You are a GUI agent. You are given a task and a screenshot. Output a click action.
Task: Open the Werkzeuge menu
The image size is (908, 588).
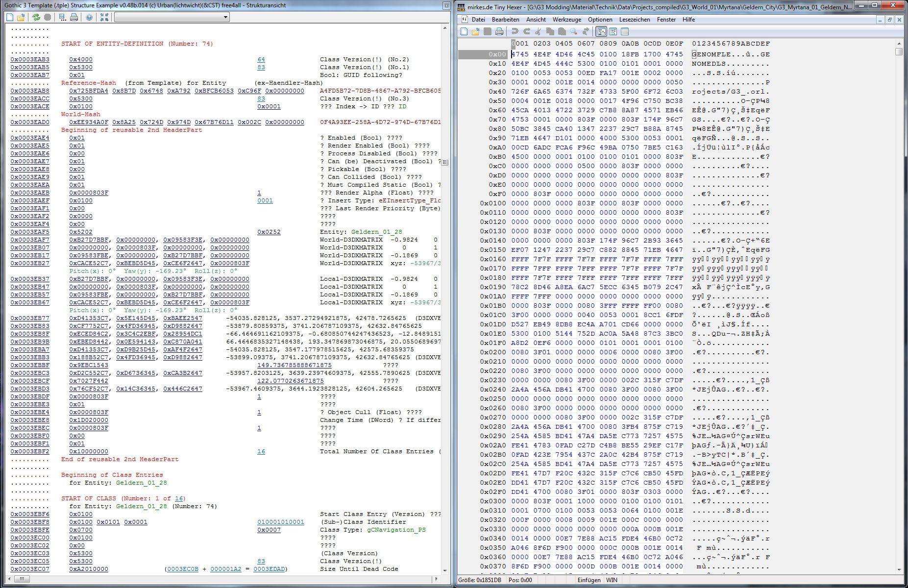click(x=567, y=20)
